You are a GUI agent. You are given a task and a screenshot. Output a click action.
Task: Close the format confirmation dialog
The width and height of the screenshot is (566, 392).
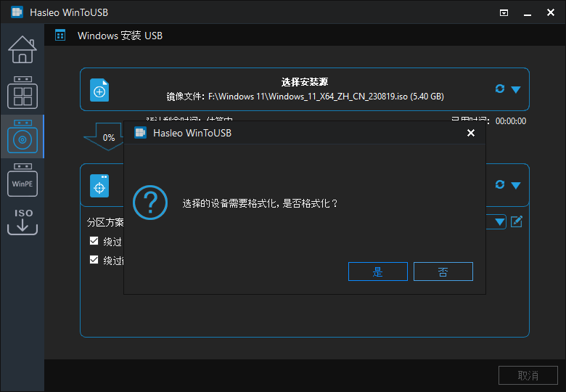tap(471, 133)
